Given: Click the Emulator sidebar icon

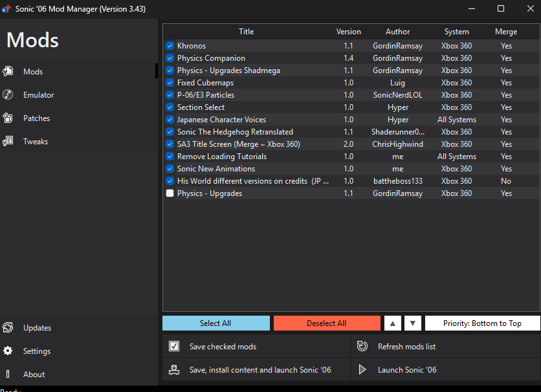Looking at the screenshot, I should [x=8, y=94].
